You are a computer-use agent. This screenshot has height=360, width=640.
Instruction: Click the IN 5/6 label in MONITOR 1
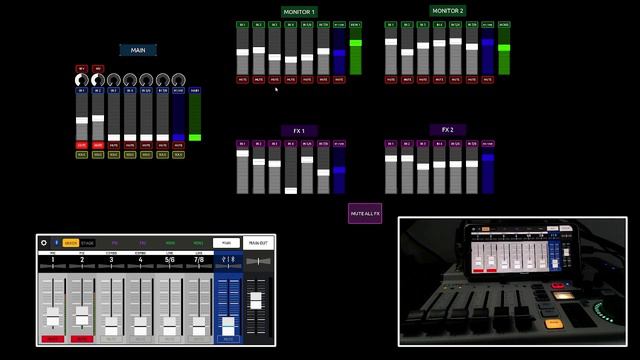(x=307, y=25)
